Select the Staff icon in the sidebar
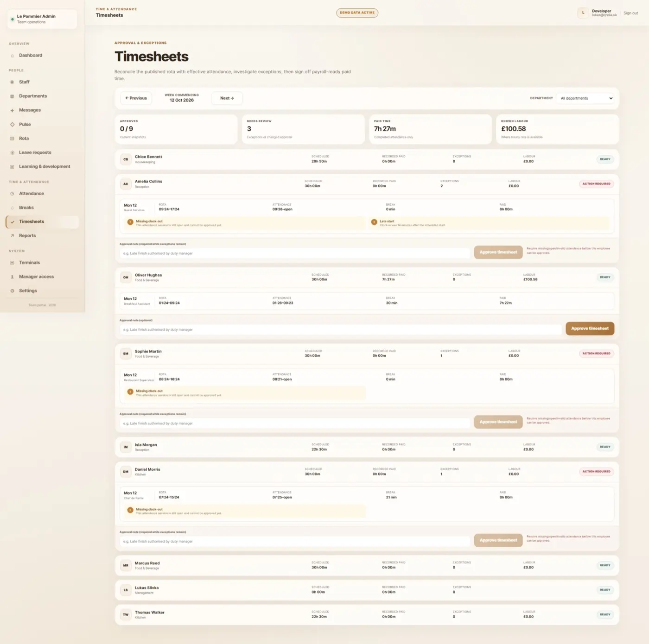This screenshot has height=644, width=649. [x=12, y=82]
